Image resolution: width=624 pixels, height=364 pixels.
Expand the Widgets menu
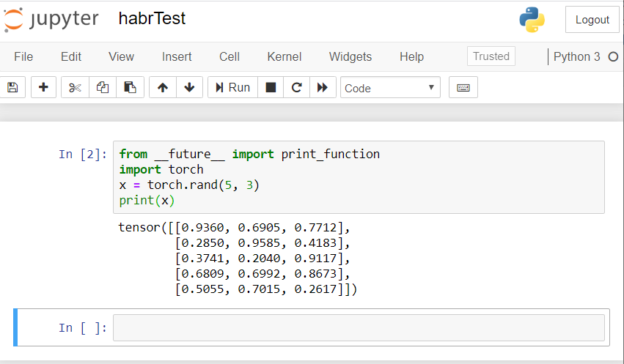(x=350, y=56)
